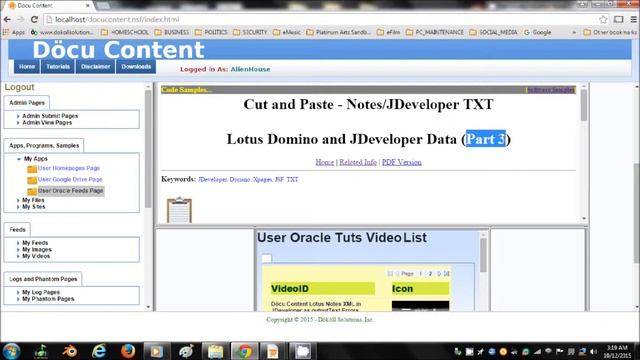Open the Home navigation tab
This screenshot has height=360, width=640.
pyautogui.click(x=27, y=67)
